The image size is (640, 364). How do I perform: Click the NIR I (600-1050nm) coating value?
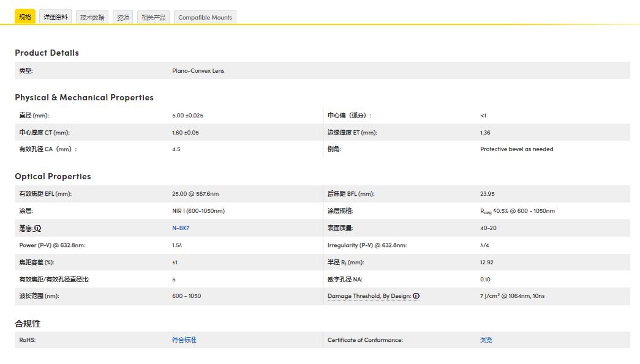[198, 211]
